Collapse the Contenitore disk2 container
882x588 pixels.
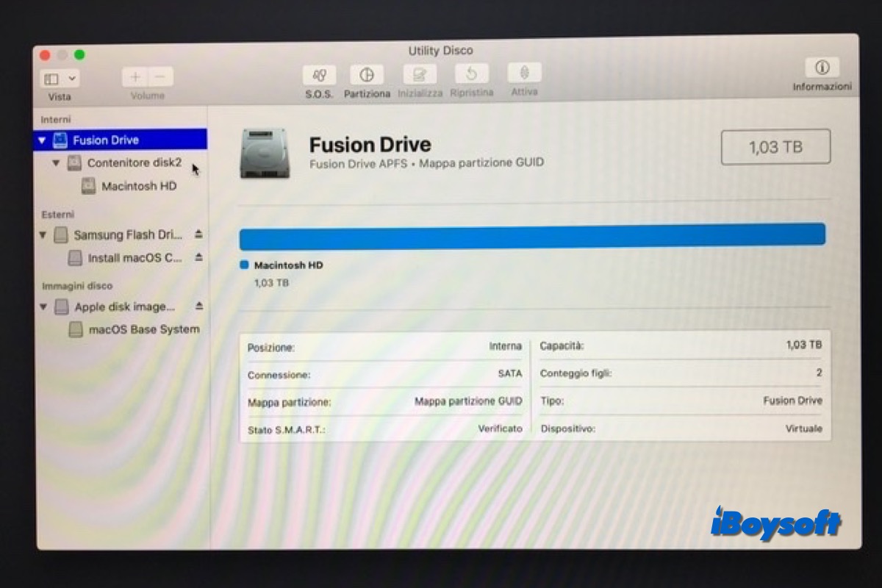coord(57,163)
